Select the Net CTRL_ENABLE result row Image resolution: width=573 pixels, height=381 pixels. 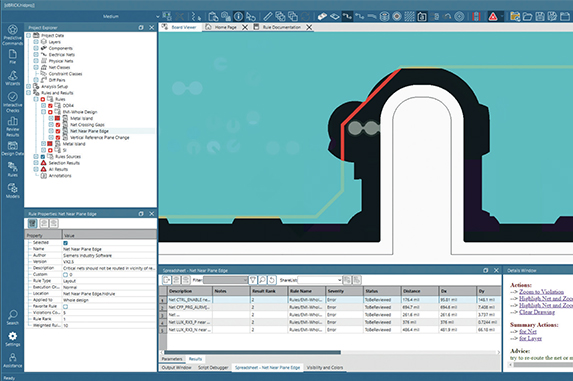(x=330, y=300)
